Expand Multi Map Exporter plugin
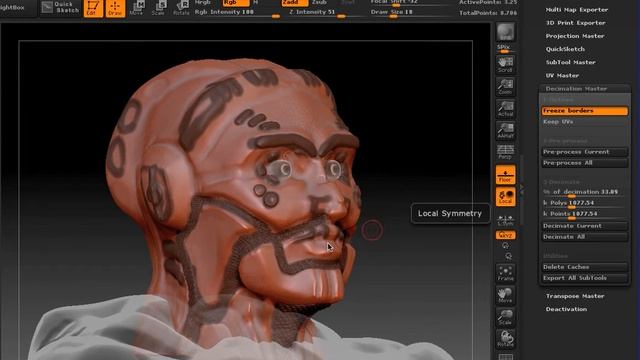640x360 pixels. 577,10
